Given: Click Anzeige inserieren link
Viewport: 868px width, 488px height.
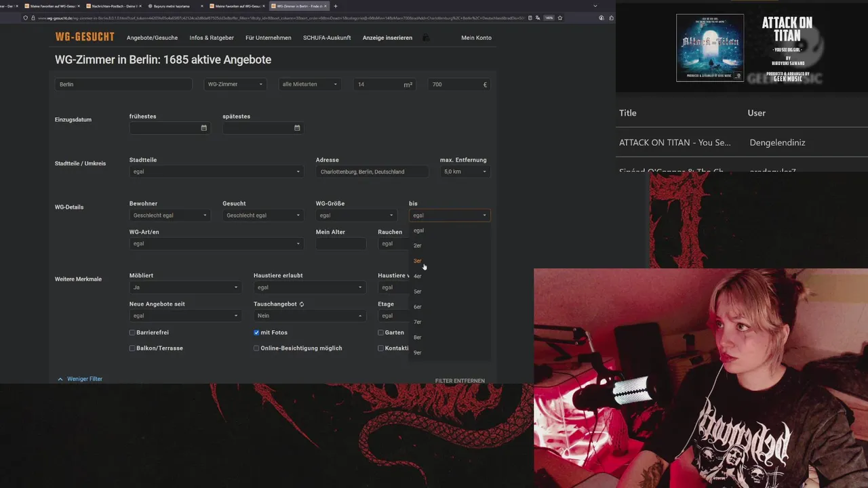Looking at the screenshot, I should [387, 38].
